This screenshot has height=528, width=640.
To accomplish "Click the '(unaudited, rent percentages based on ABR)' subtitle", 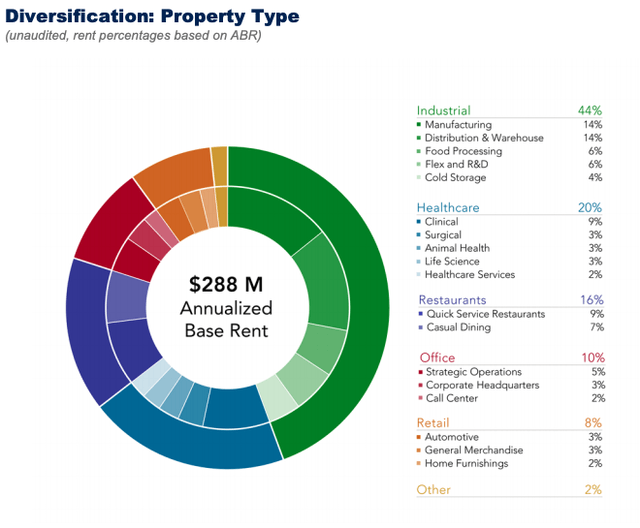I will (x=133, y=36).
